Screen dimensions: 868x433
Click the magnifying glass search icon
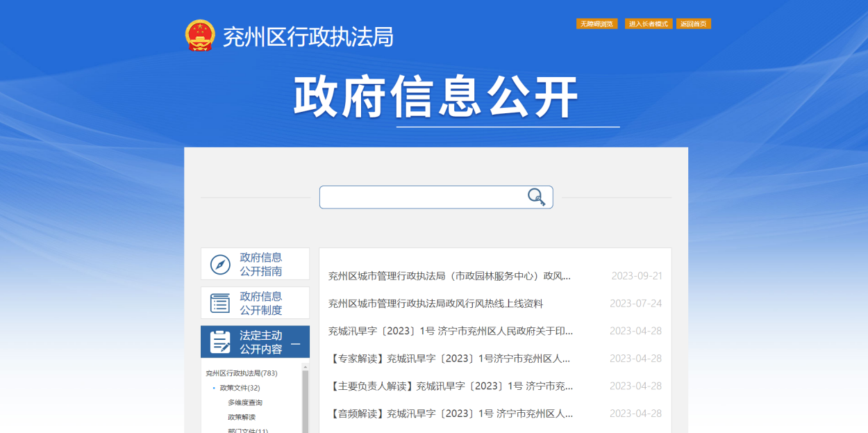pyautogui.click(x=536, y=197)
